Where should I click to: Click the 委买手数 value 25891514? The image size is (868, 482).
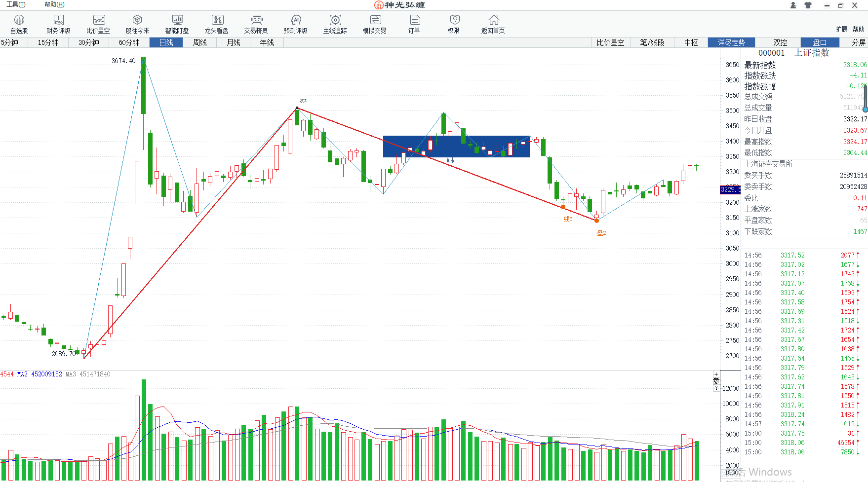tap(853, 175)
